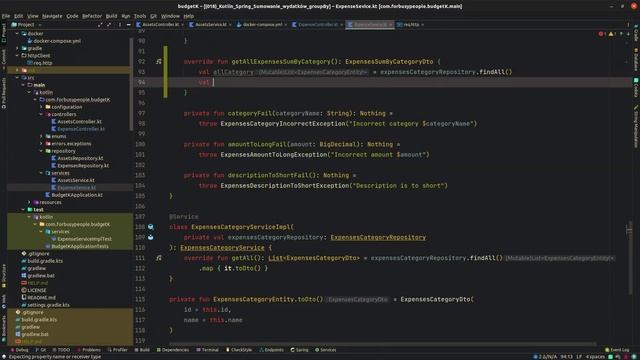Open Project panel options (three dots)
640x360 pixels.
click(120, 25)
